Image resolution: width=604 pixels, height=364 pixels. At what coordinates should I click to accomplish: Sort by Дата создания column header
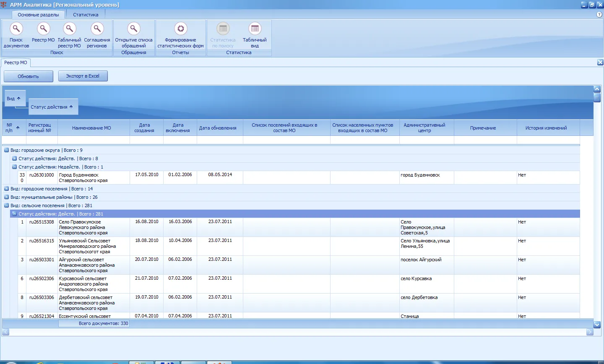pos(146,128)
